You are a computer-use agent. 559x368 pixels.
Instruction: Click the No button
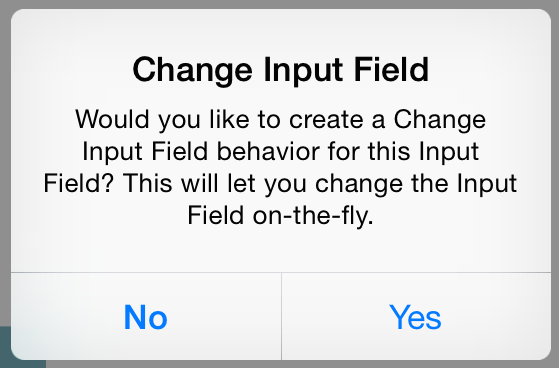point(146,317)
